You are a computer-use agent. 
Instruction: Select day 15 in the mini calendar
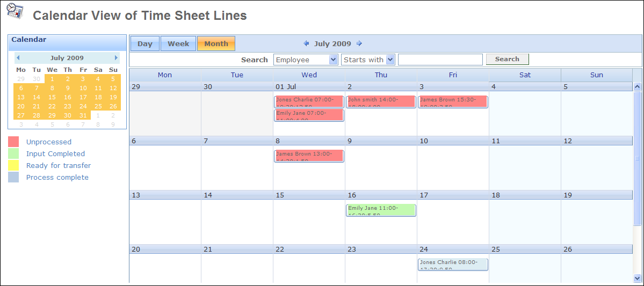tap(52, 97)
